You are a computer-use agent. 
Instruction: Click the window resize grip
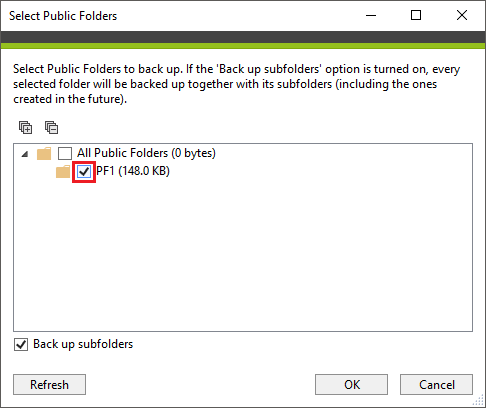(479, 401)
